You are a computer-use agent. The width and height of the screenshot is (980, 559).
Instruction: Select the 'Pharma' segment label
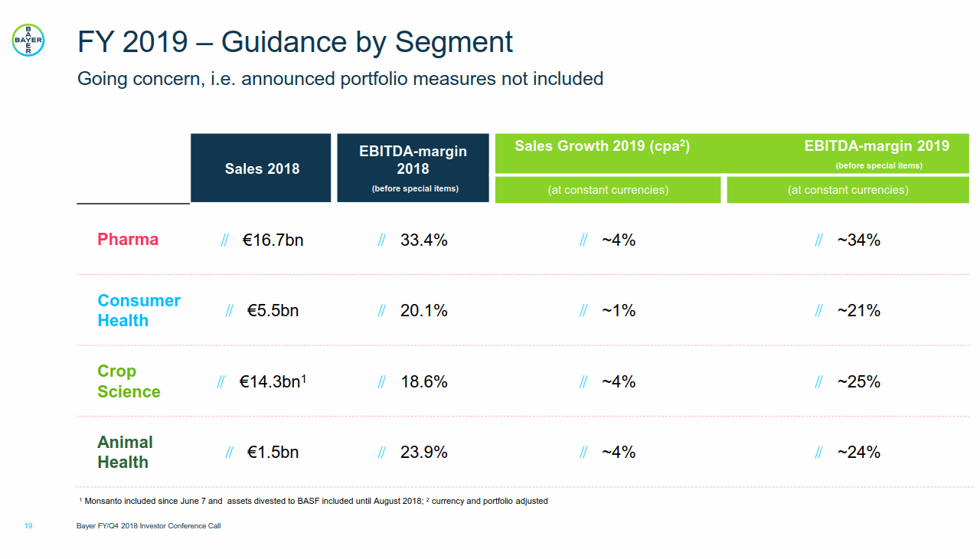coord(128,240)
